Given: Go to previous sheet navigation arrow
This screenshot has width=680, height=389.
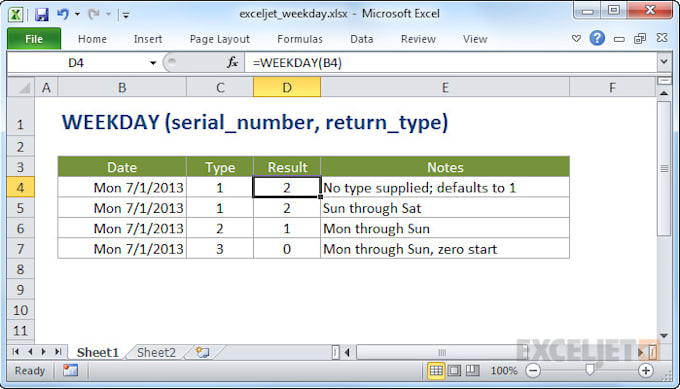Looking at the screenshot, I should click(30, 352).
